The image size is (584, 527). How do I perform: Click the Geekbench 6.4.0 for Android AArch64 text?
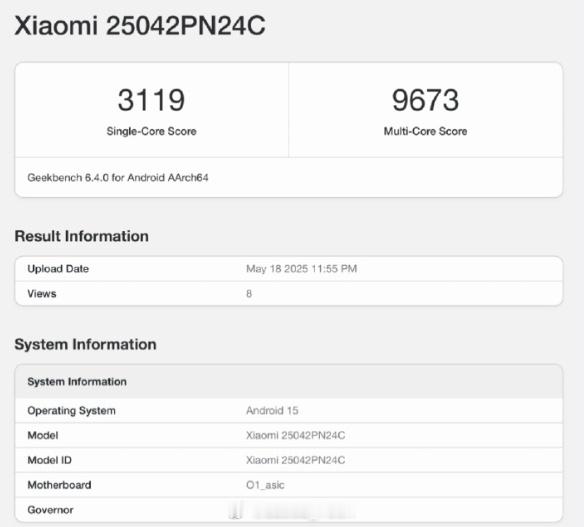[118, 178]
